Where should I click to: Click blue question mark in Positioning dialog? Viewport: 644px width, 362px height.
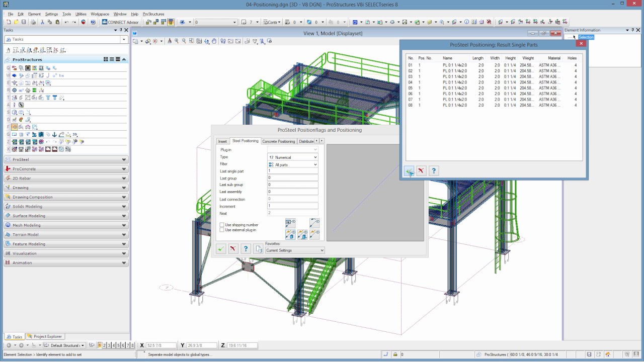[x=246, y=249]
